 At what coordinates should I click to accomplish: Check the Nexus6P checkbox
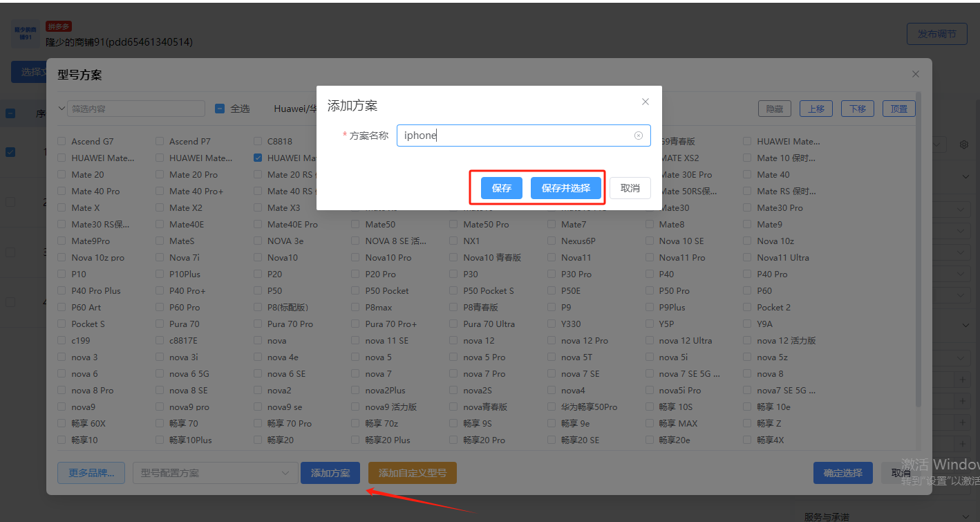(552, 241)
